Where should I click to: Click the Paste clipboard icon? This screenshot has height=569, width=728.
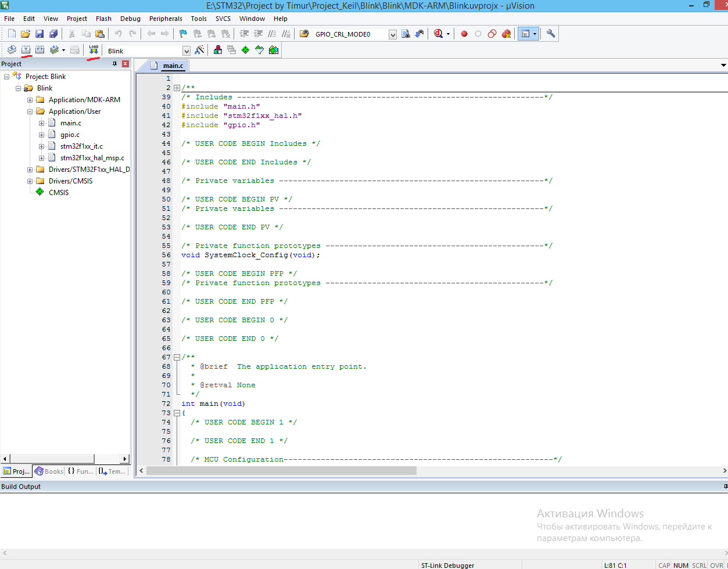(x=100, y=34)
